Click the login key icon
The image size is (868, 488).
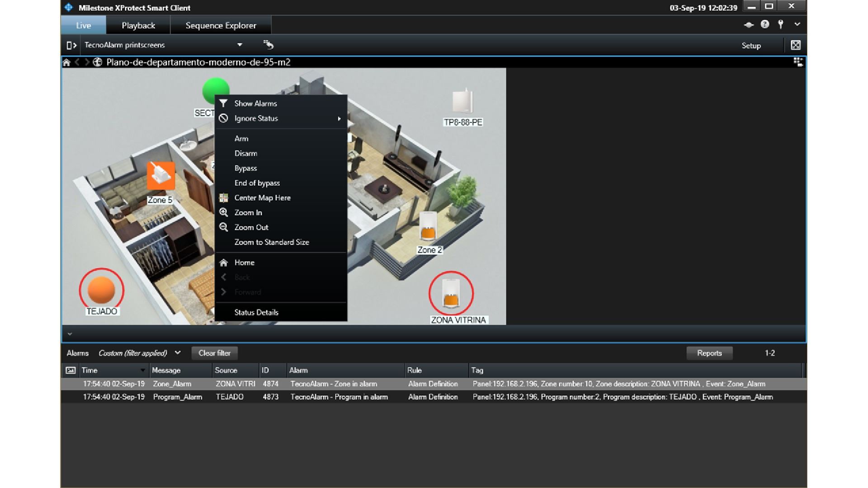click(x=781, y=25)
